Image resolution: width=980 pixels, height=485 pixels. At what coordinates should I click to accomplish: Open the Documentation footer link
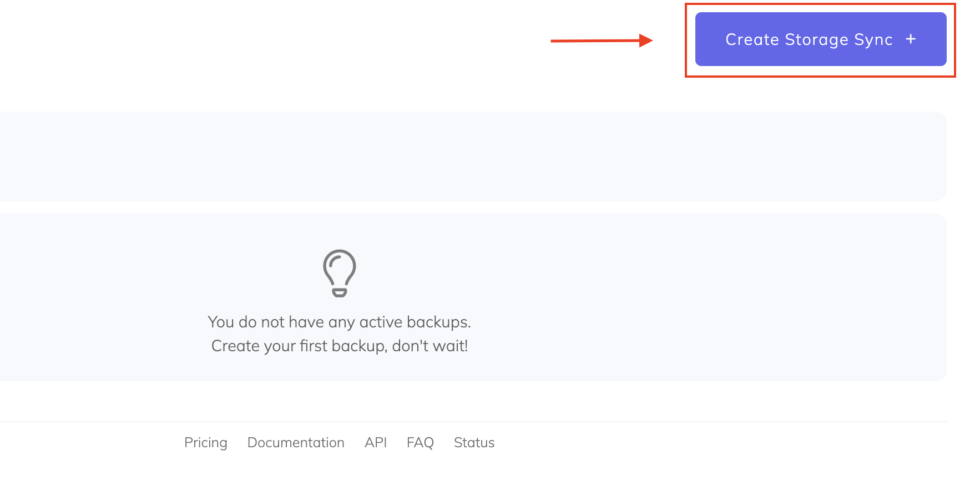pyautogui.click(x=296, y=442)
